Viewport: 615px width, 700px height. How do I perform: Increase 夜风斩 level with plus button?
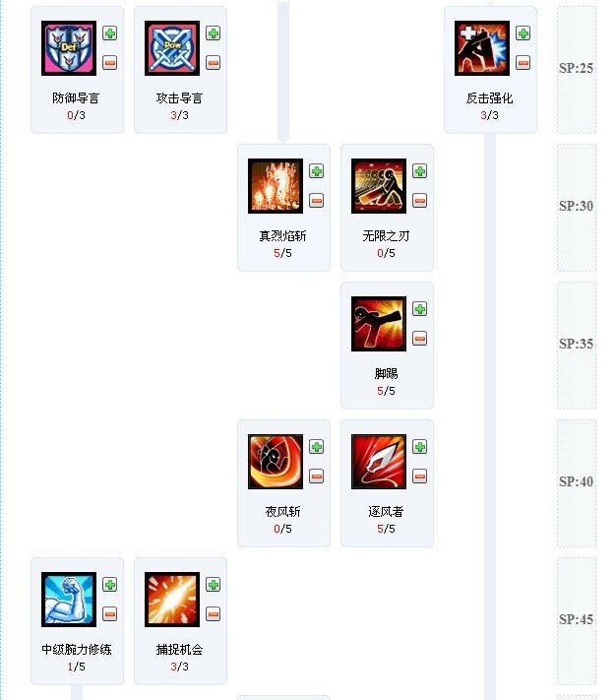[317, 447]
